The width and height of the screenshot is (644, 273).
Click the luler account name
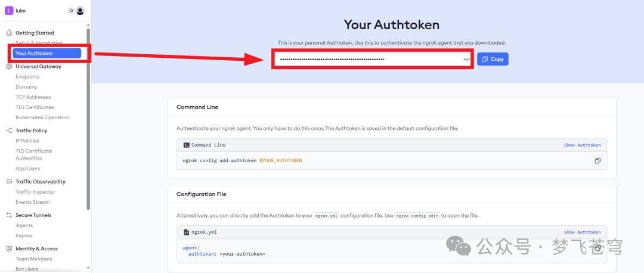click(x=20, y=11)
